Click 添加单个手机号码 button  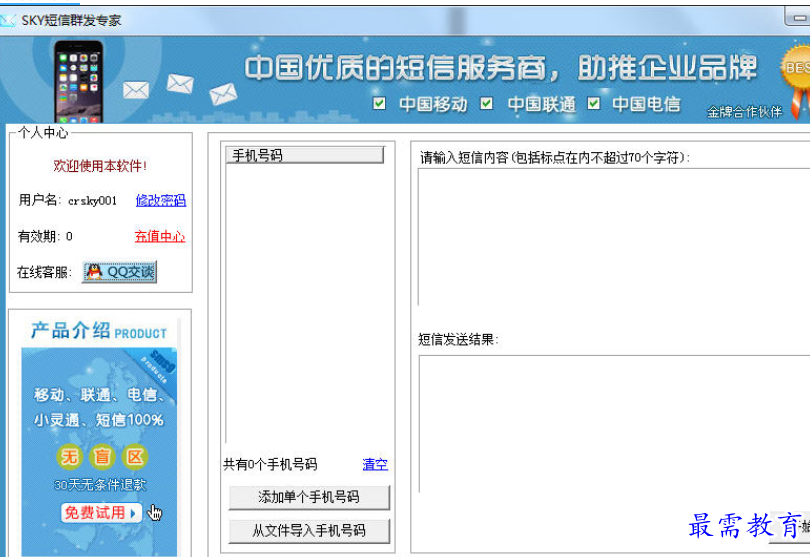(309, 497)
